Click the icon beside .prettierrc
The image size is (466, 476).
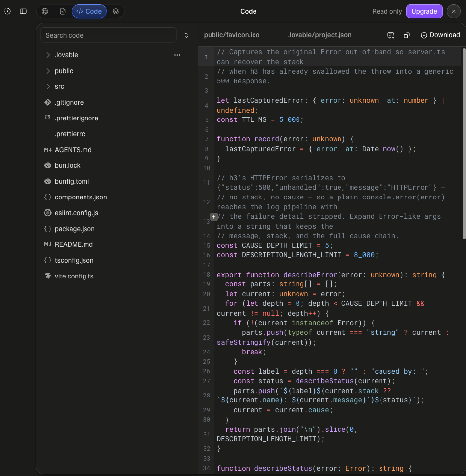(48, 134)
